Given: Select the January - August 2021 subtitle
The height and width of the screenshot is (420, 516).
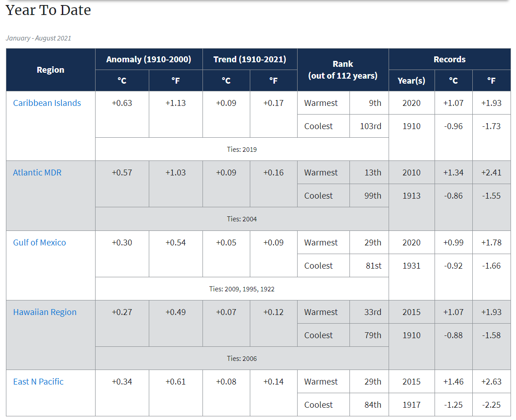Looking at the screenshot, I should [38, 38].
